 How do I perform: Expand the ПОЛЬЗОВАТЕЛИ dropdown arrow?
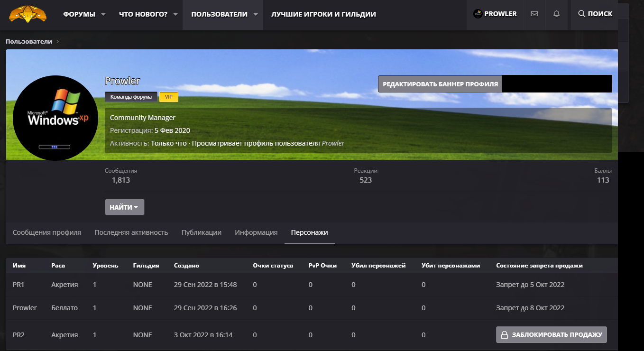click(x=256, y=14)
